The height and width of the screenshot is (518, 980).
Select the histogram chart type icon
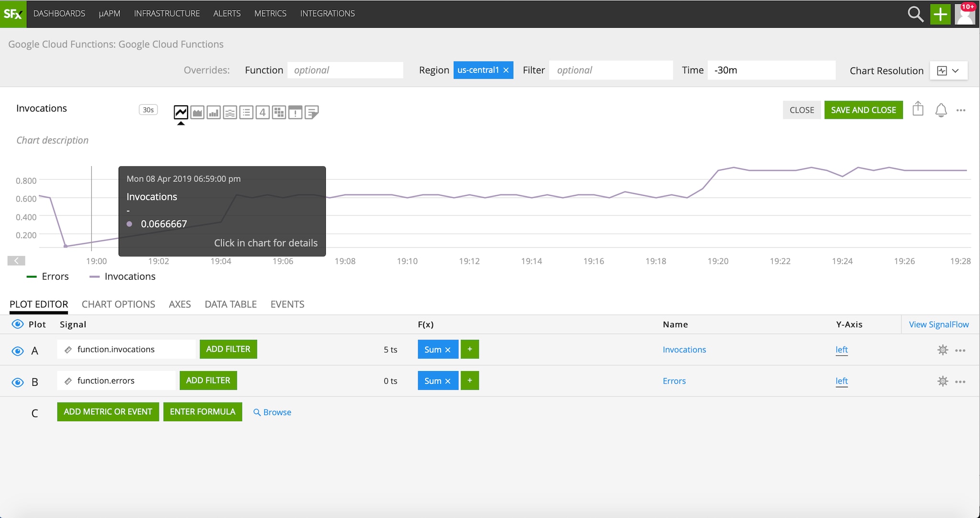(x=230, y=113)
